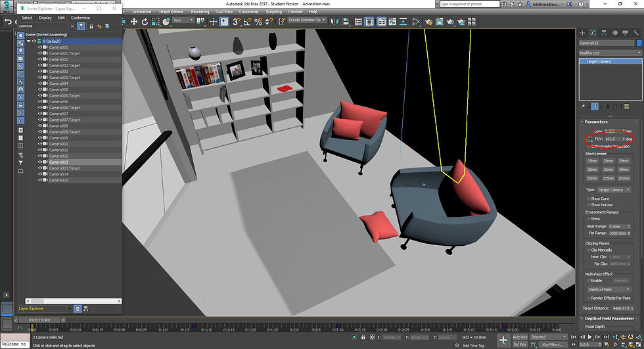Screen dimensions: 644x349
Task: Select the Move tool
Action: pyautogui.click(x=134, y=22)
